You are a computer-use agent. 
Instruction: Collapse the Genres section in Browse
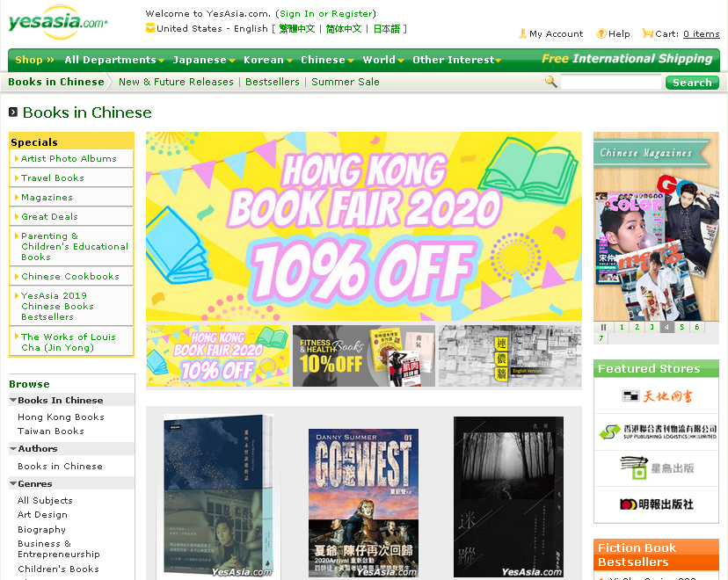click(x=12, y=483)
